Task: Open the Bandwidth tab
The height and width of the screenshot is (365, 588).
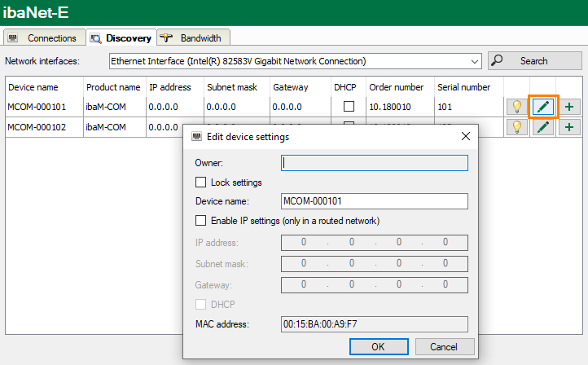Action: [194, 37]
